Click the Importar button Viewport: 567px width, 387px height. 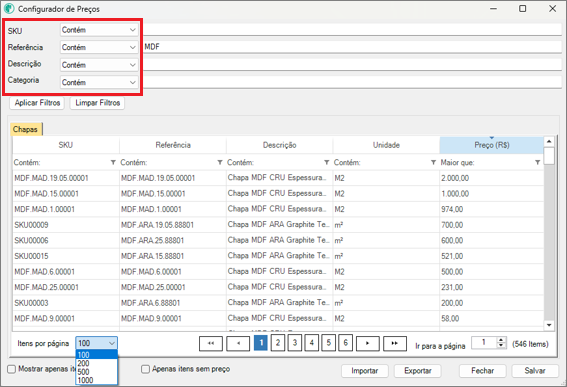click(364, 371)
